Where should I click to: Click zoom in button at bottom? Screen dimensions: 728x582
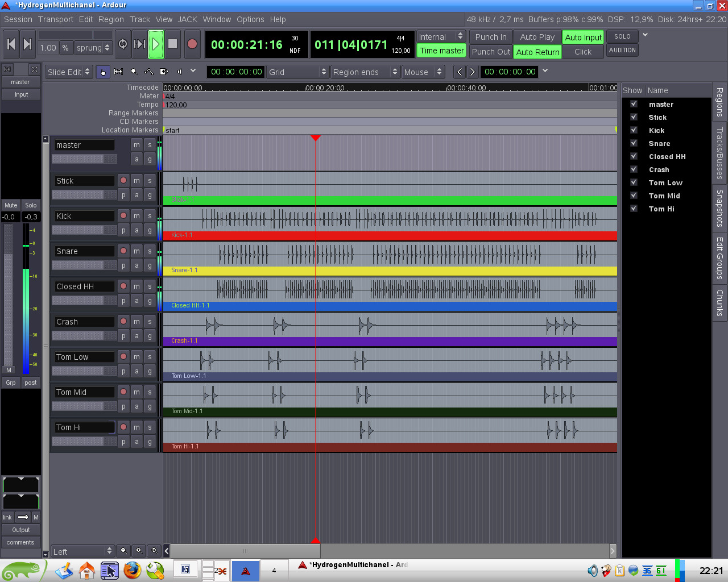click(x=139, y=551)
